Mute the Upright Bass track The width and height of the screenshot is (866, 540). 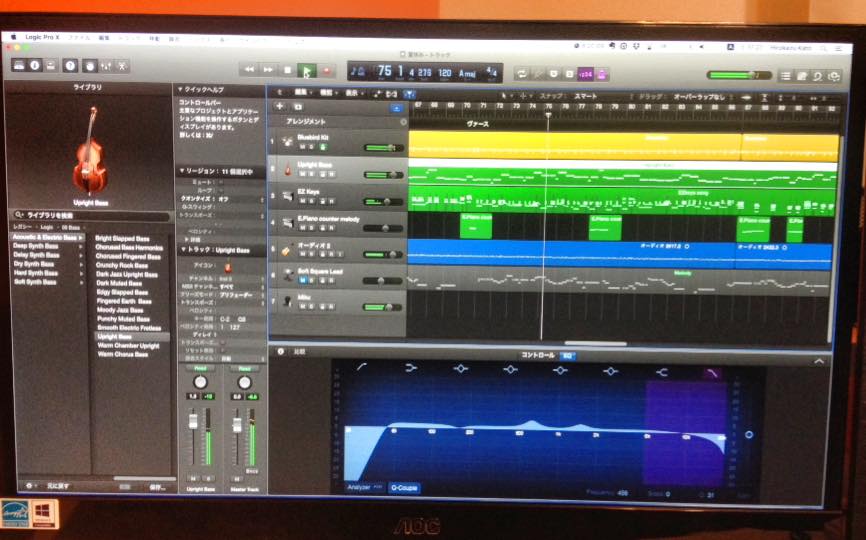303,173
